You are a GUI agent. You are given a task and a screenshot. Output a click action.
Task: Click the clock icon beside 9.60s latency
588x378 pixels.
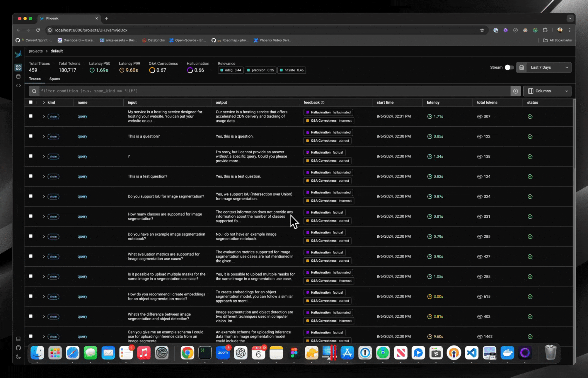429,337
